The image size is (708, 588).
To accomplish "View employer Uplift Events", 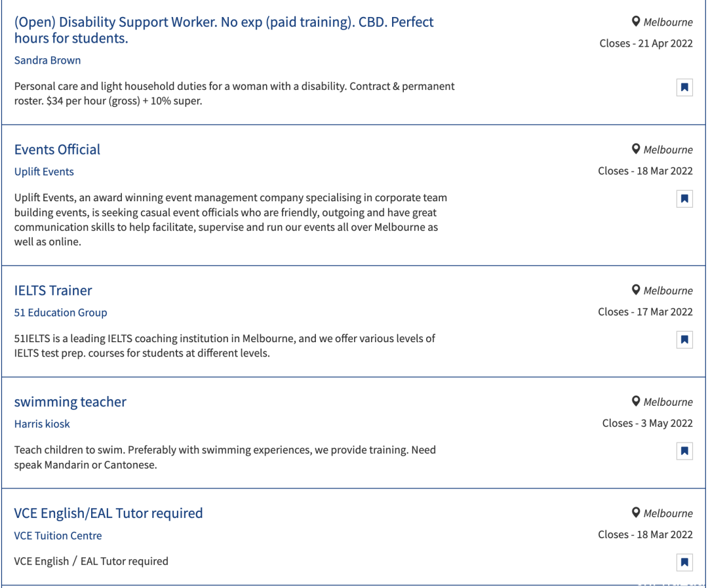I will (44, 172).
